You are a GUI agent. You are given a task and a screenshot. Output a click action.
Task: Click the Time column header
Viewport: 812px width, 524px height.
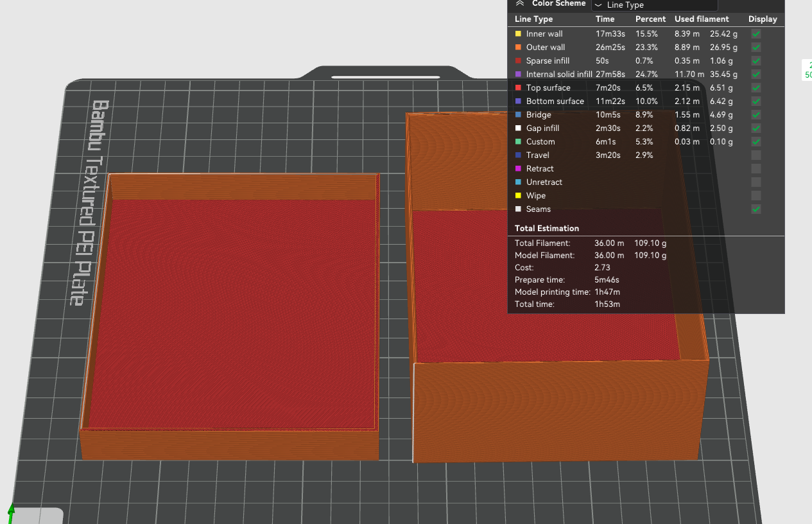(x=605, y=19)
